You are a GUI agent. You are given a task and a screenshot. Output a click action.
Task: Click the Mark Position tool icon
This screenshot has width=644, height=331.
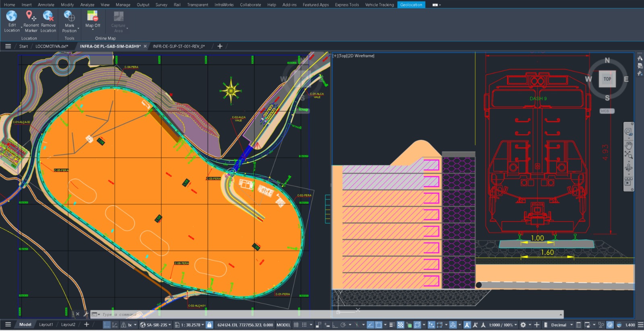tap(69, 16)
